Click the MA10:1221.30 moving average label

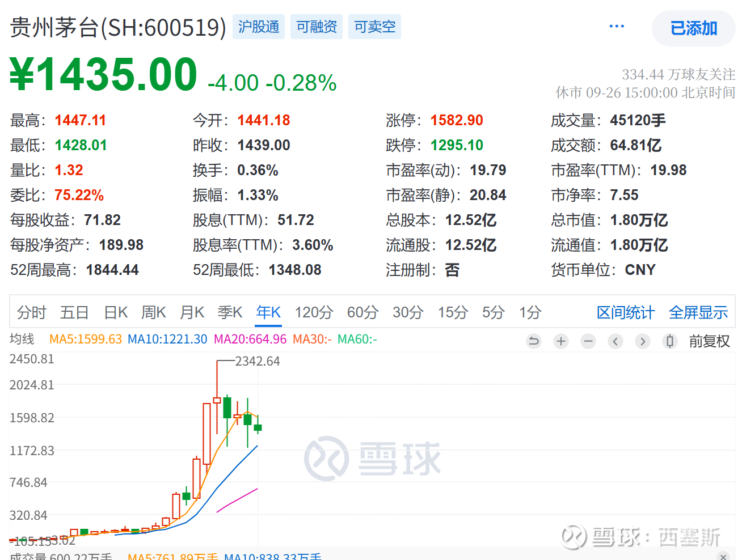pos(167,339)
